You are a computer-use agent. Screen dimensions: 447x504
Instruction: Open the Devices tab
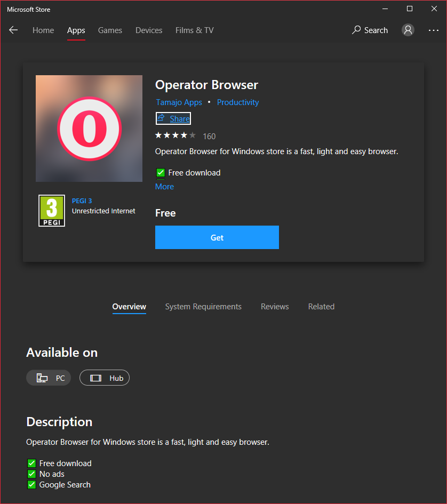coord(149,30)
